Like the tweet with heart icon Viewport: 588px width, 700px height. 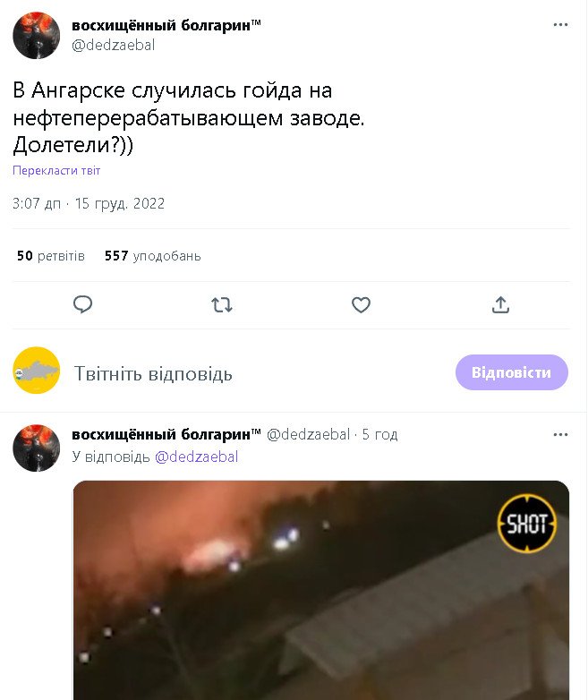tap(361, 305)
